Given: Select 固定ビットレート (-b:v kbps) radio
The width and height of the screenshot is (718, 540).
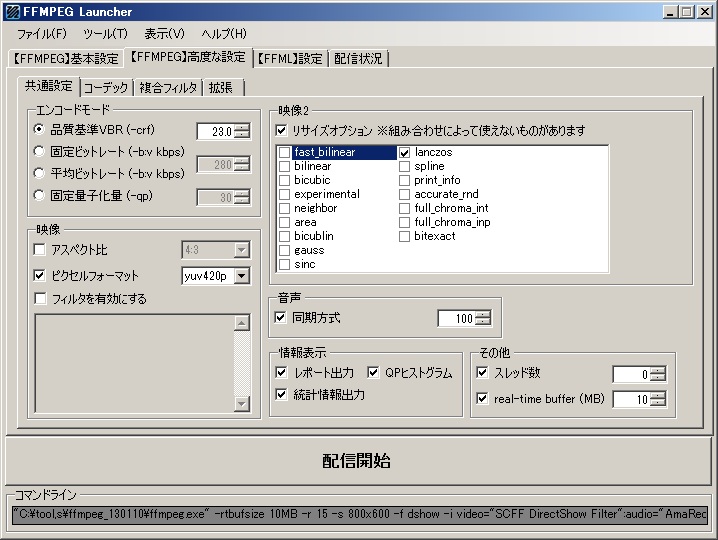Looking at the screenshot, I should pos(39,151).
